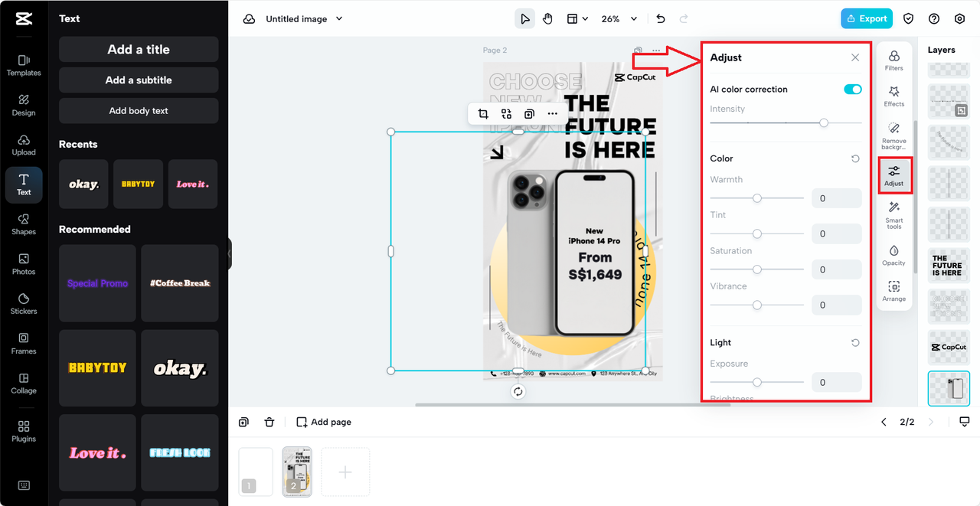Viewport: 980px width, 506px height.
Task: Click the Tint slider handle
Action: click(x=757, y=233)
